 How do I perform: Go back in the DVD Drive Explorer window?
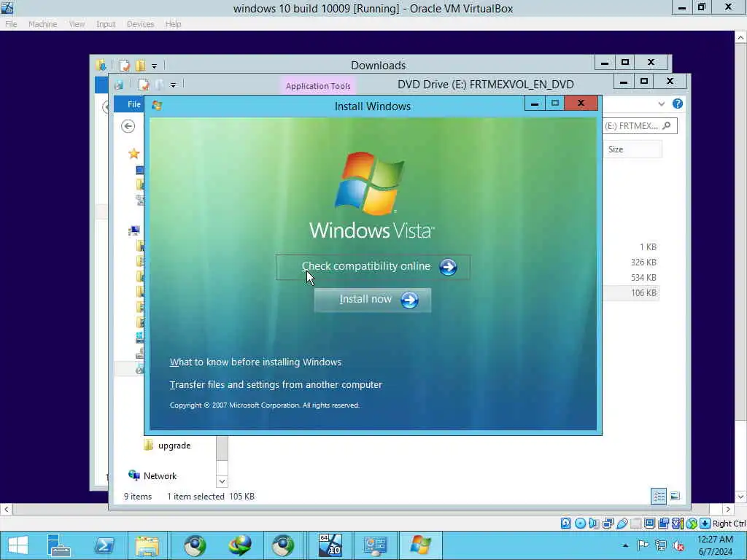click(x=128, y=126)
